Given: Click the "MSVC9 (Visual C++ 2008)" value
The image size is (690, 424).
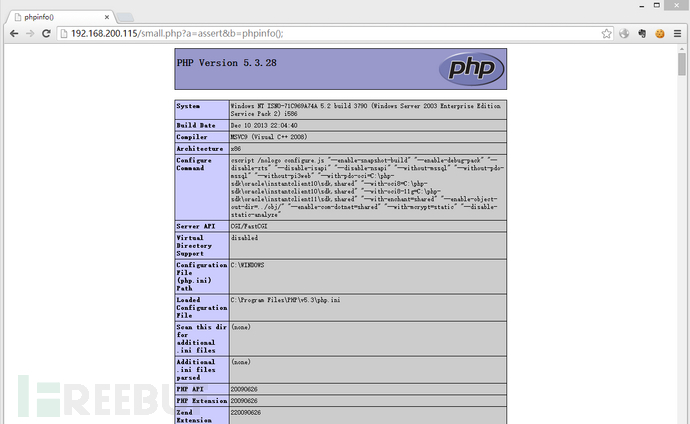Looking at the screenshot, I should pos(269,137).
